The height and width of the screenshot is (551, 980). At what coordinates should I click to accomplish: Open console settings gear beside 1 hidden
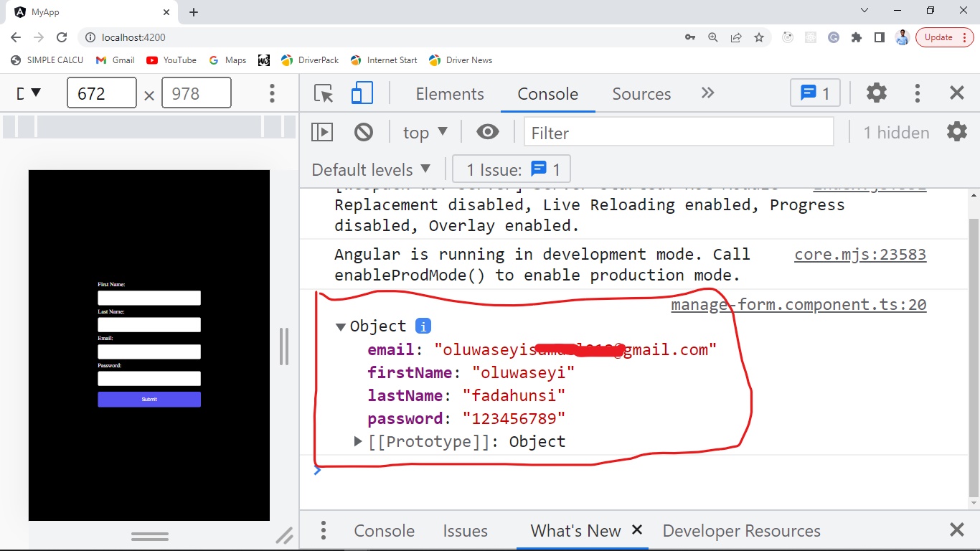[957, 131]
